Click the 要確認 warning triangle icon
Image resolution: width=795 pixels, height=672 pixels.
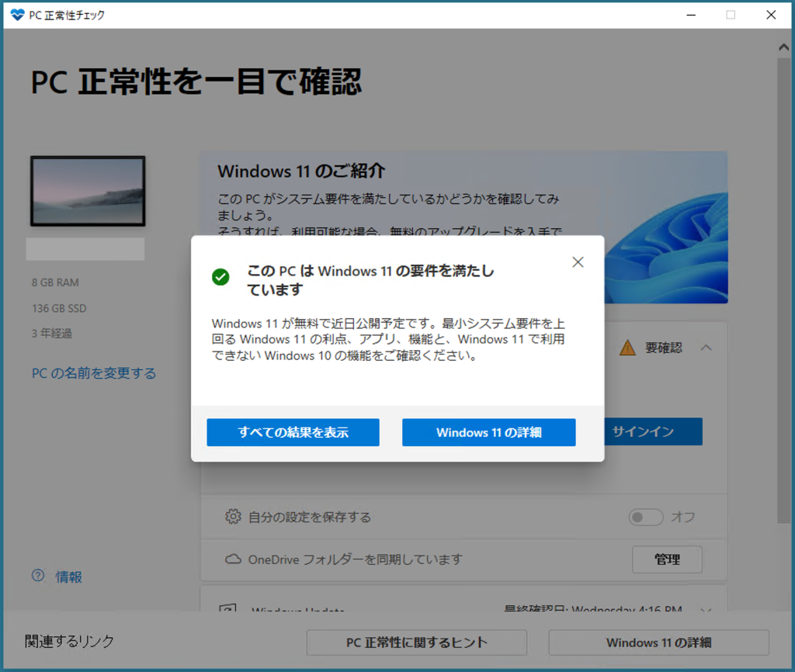point(627,348)
